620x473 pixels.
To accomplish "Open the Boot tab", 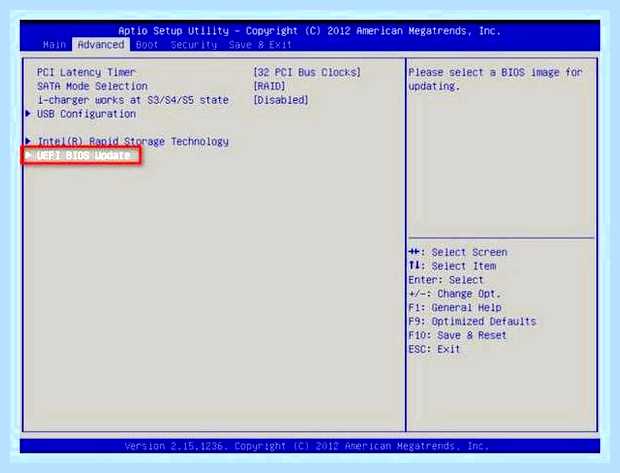I will click(147, 45).
